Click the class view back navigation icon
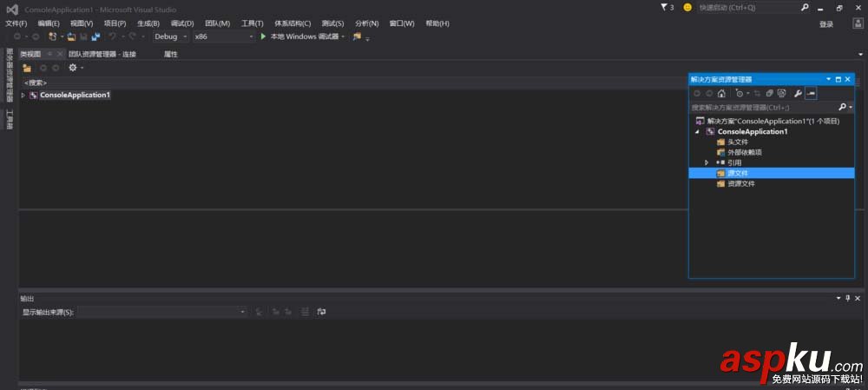The height and width of the screenshot is (390, 868). point(43,68)
